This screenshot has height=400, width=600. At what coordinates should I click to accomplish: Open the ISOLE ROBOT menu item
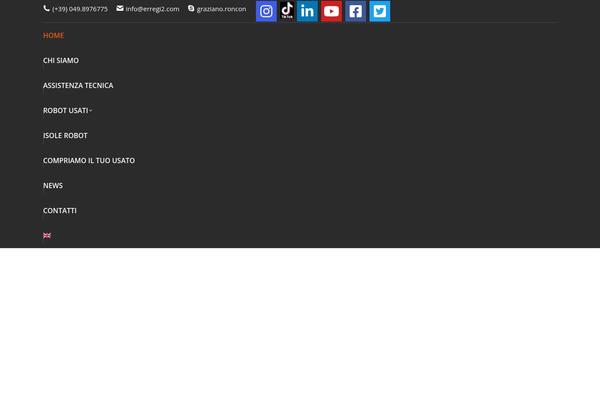65,136
